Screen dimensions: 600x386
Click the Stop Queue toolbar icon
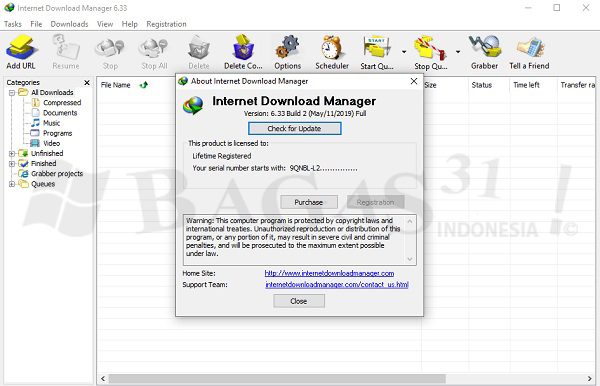431,52
